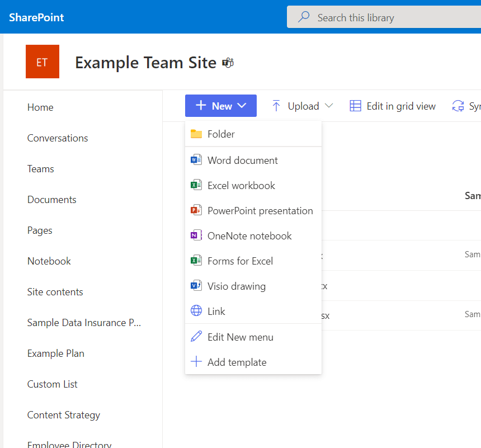Click Edit in grid view button
Viewport: 481px width, 448px height.
[393, 106]
